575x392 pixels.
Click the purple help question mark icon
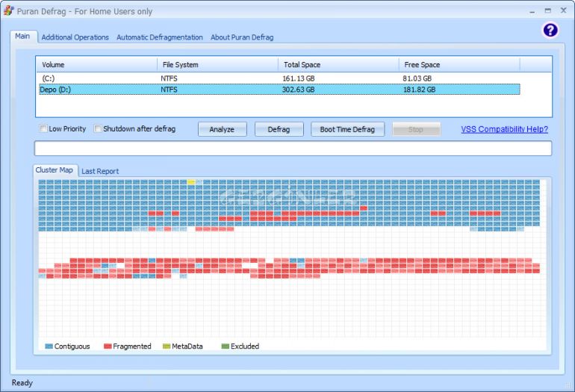pos(550,31)
